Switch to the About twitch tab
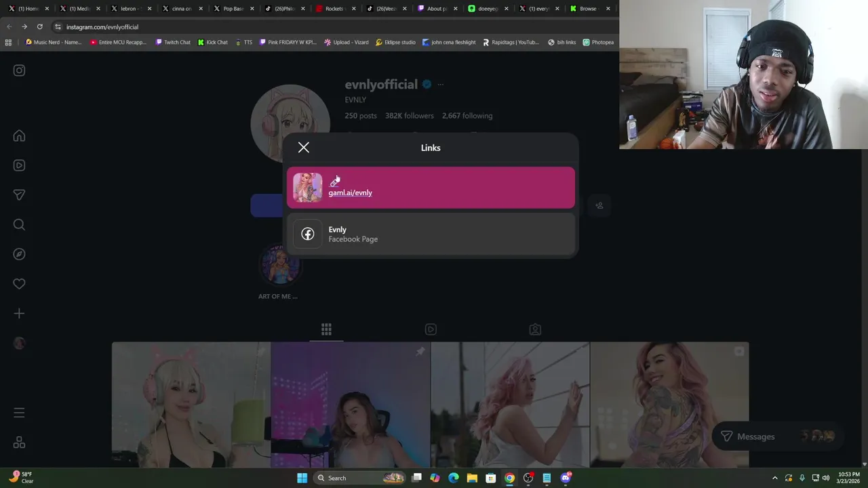This screenshot has width=868, height=488. [x=437, y=9]
